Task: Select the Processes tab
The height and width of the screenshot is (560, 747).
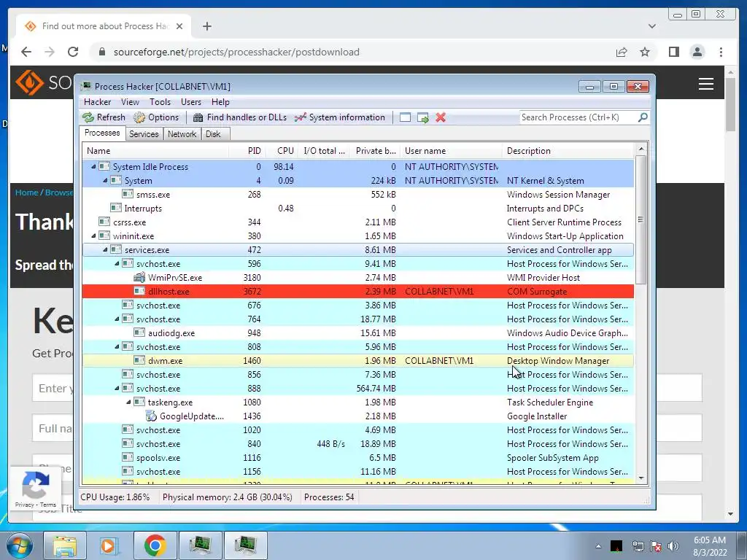Action: [x=102, y=133]
